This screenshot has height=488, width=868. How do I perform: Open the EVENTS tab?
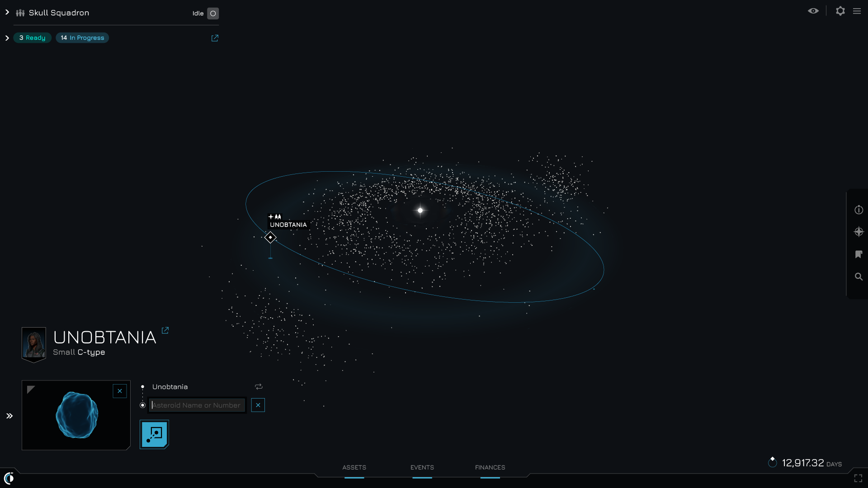(x=422, y=468)
